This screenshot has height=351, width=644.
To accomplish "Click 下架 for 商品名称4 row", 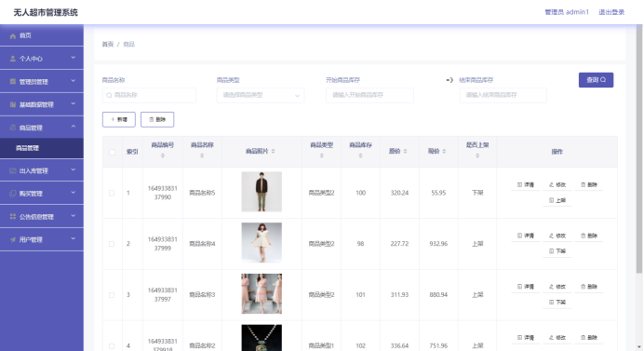I will (x=557, y=251).
